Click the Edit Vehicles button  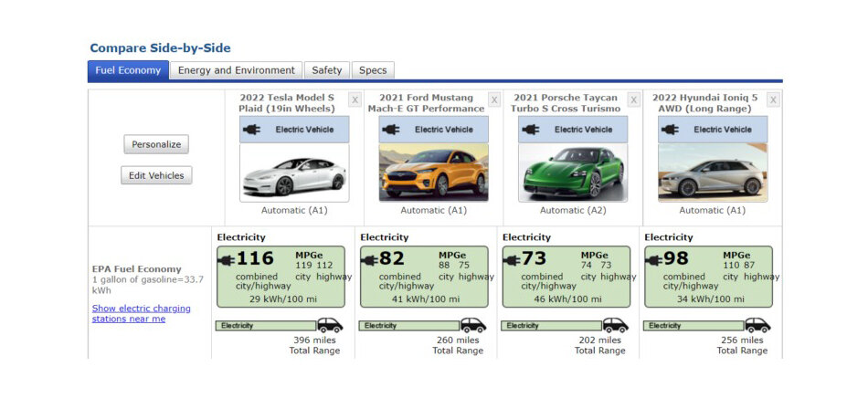(x=156, y=175)
